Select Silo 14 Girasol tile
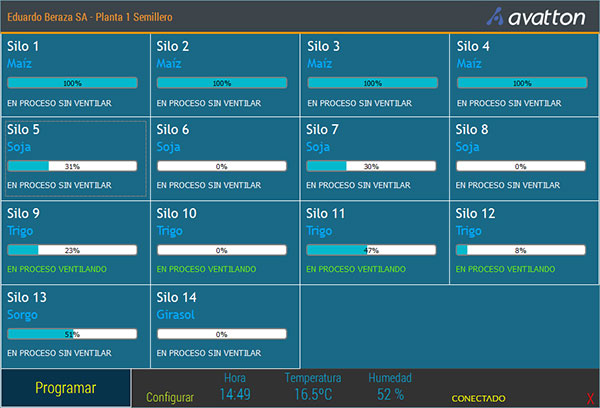The height and width of the screenshot is (408, 600). (225, 326)
